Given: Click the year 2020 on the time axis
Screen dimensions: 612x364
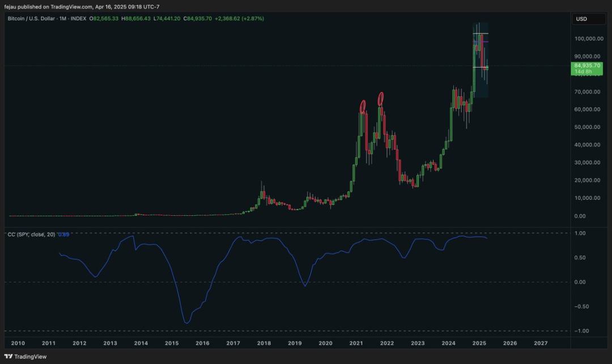Looking at the screenshot, I should [x=325, y=343].
